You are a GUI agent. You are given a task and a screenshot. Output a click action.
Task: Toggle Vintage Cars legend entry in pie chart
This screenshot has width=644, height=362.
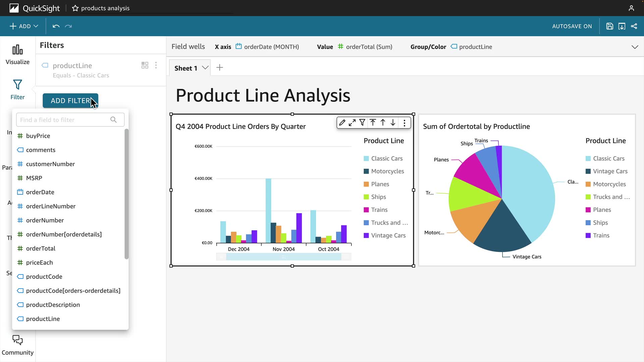point(610,171)
